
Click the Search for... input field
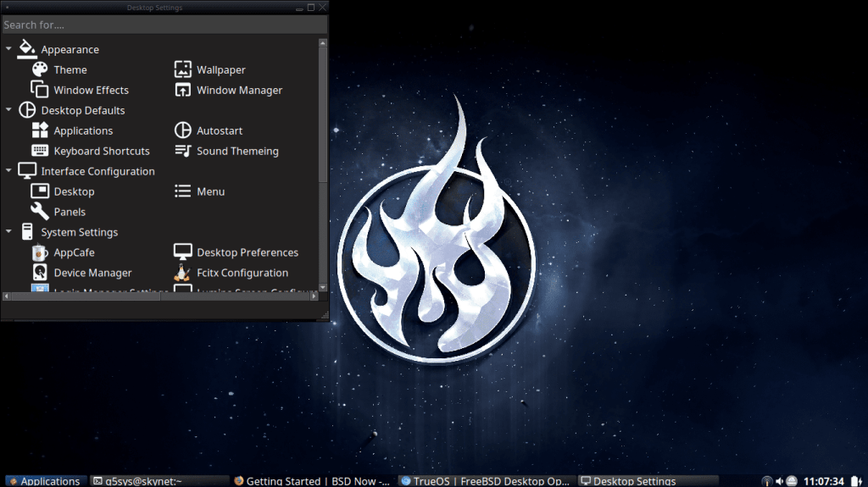(164, 25)
